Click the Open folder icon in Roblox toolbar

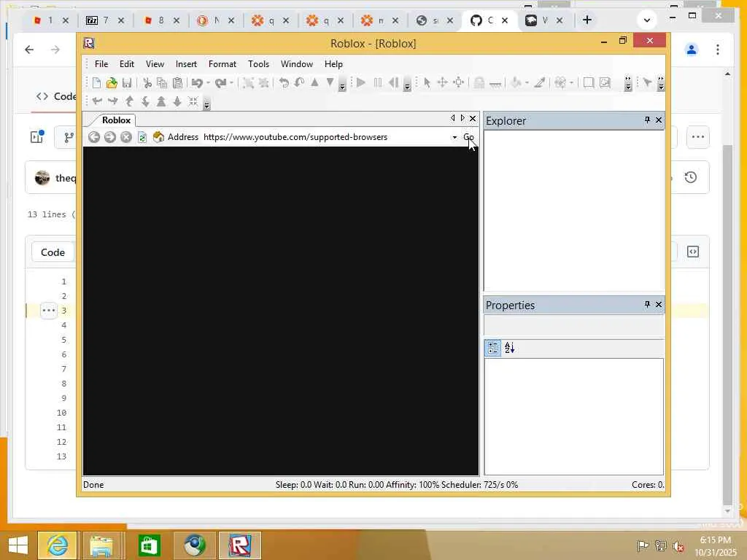[112, 83]
